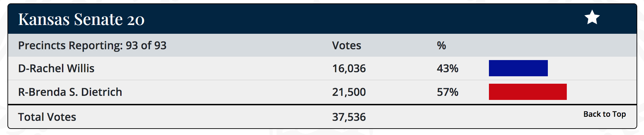Screen dimensions: 644x135
Task: Click the Back to Top link
Action: (604, 114)
